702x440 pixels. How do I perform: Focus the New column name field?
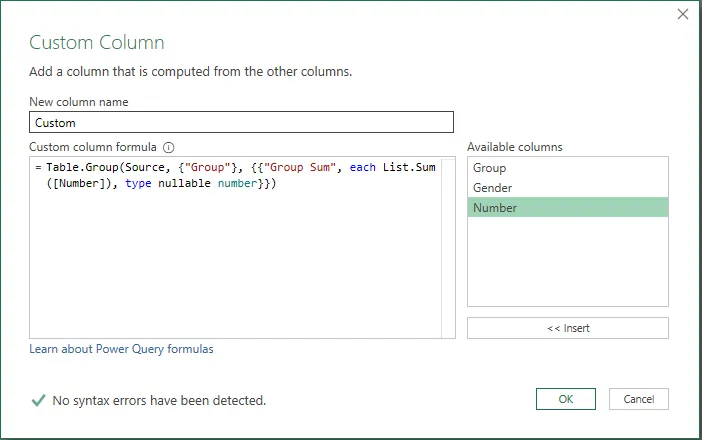(241, 122)
